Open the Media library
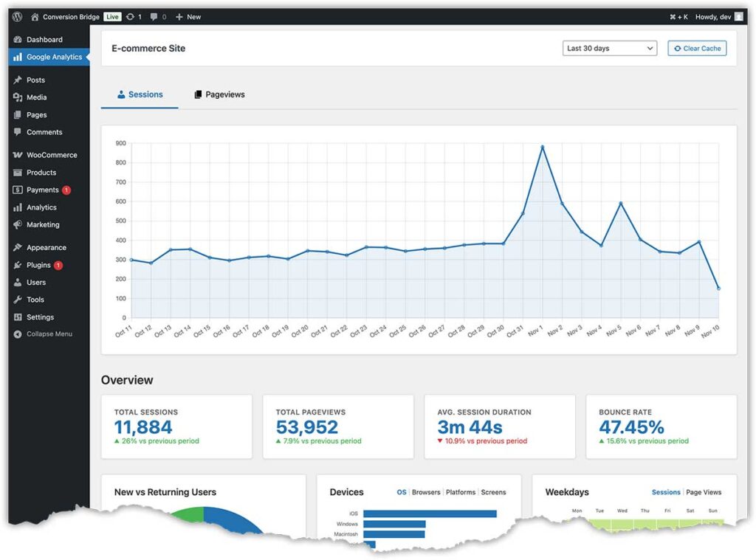 tap(35, 97)
